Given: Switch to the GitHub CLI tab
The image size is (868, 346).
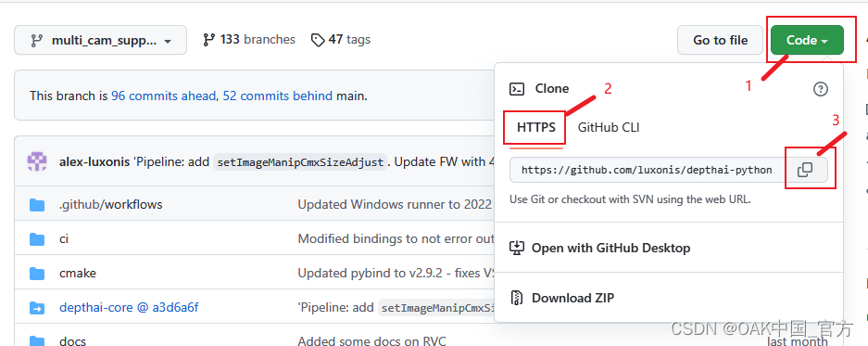Looking at the screenshot, I should pyautogui.click(x=609, y=127).
